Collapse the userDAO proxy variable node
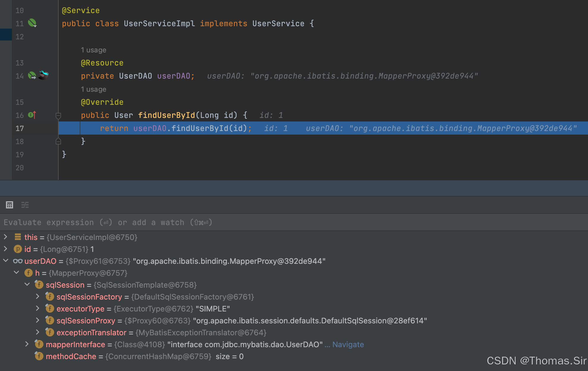Viewport: 588px width, 371px height. pos(5,261)
